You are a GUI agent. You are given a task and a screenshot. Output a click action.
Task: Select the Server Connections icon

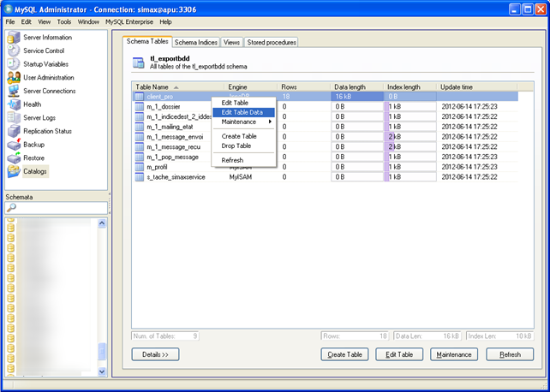[x=14, y=91]
